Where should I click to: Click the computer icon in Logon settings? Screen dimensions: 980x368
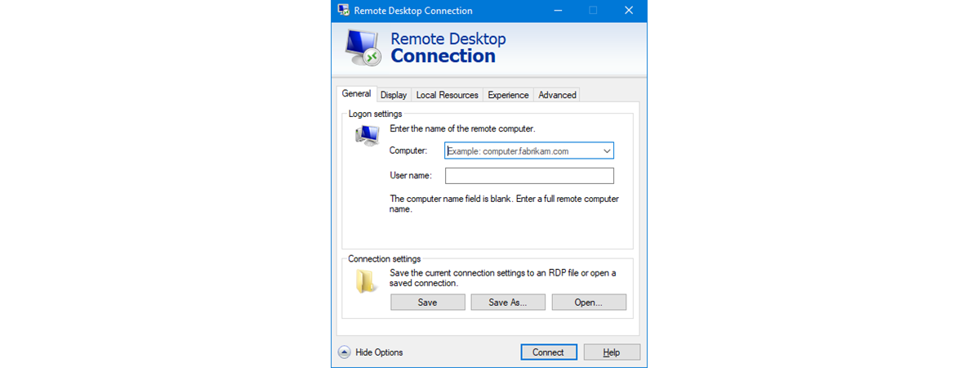[x=367, y=135]
